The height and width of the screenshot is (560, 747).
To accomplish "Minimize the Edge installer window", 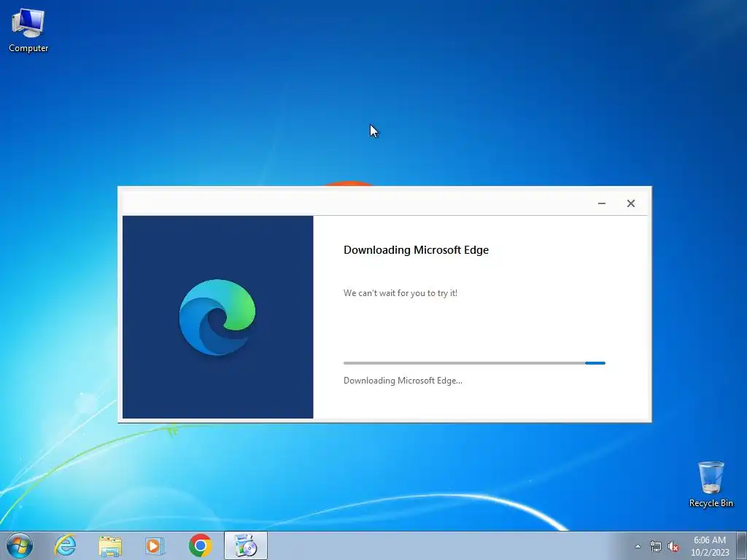I will (x=602, y=203).
